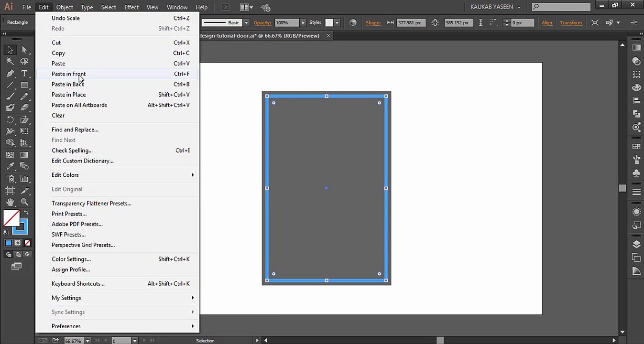The height and width of the screenshot is (344, 644).
Task: Select Undo Scale
Action: (x=117, y=18)
